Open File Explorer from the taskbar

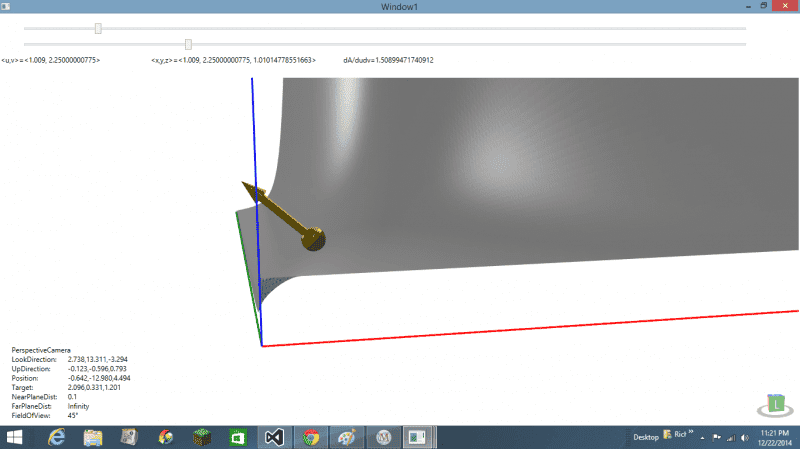coord(93,438)
